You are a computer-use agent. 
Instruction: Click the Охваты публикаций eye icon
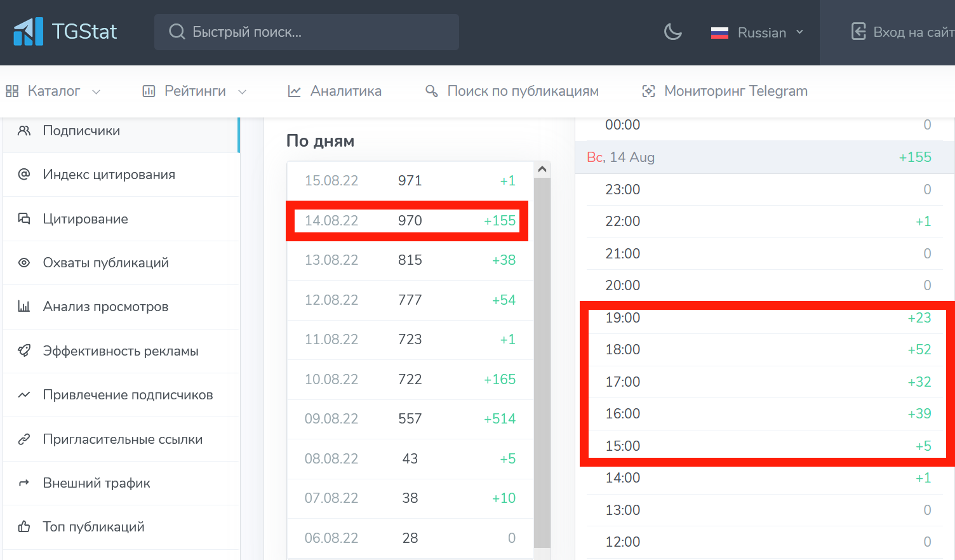(24, 263)
